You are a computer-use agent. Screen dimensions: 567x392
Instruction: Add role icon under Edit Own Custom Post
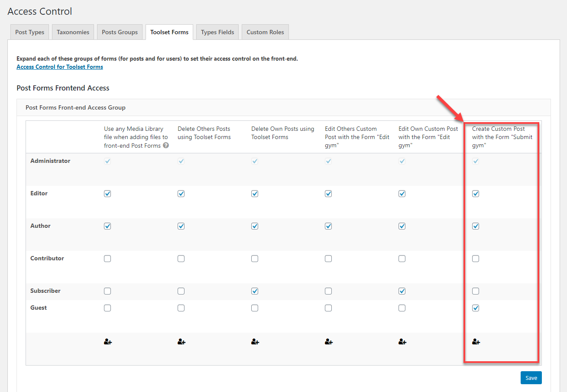[x=402, y=342]
